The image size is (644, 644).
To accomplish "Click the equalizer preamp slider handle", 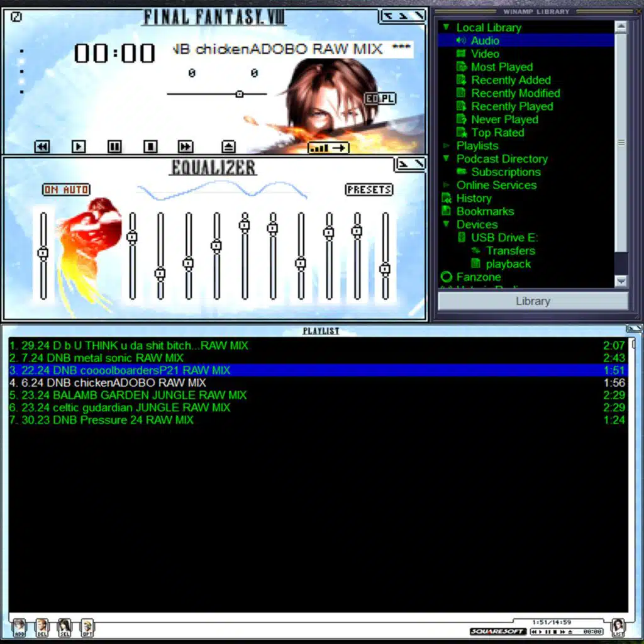I will (x=43, y=253).
